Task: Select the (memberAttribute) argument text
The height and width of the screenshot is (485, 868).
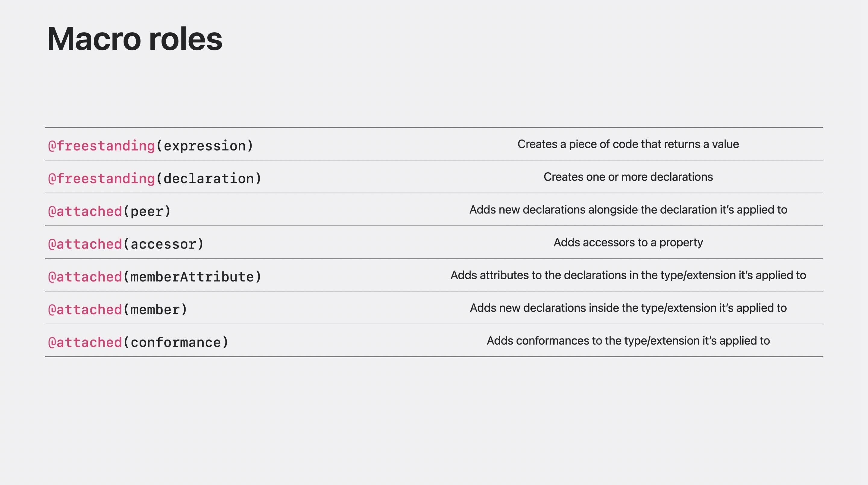Action: point(192,277)
